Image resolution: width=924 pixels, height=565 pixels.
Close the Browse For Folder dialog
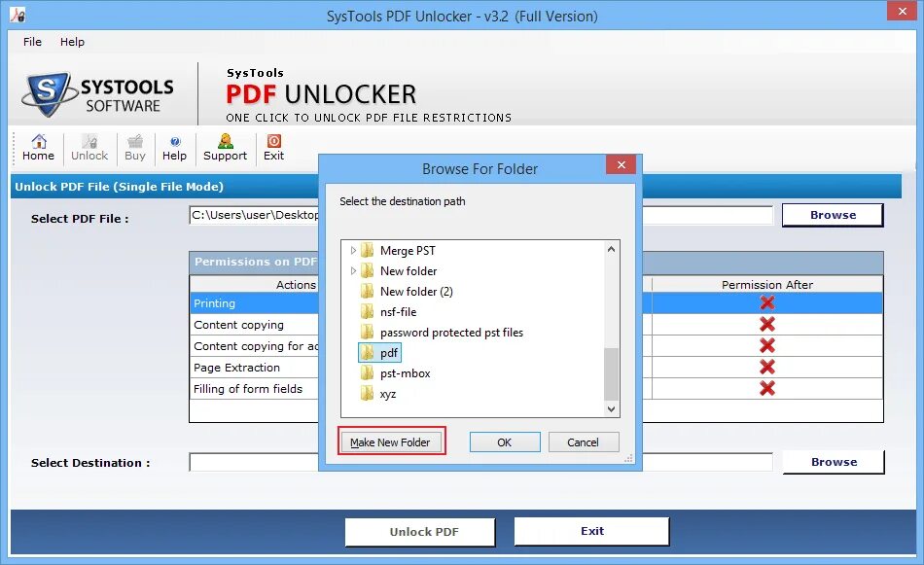click(622, 165)
